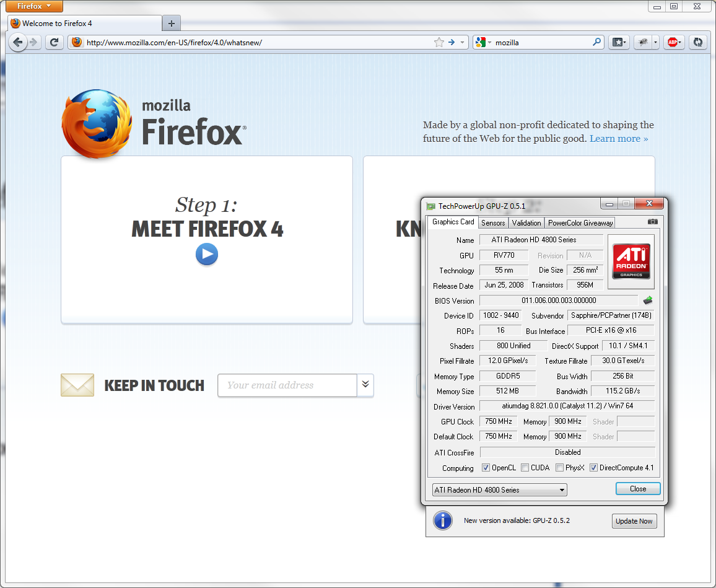Click the sync arrows icon at the toolbar end
This screenshot has height=588, width=716.
coord(698,43)
